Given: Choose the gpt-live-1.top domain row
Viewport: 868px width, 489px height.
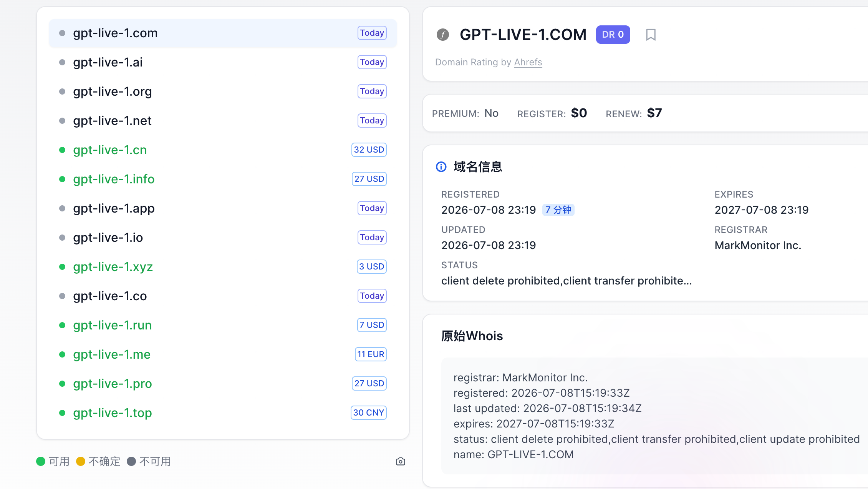Looking at the screenshot, I should (223, 413).
